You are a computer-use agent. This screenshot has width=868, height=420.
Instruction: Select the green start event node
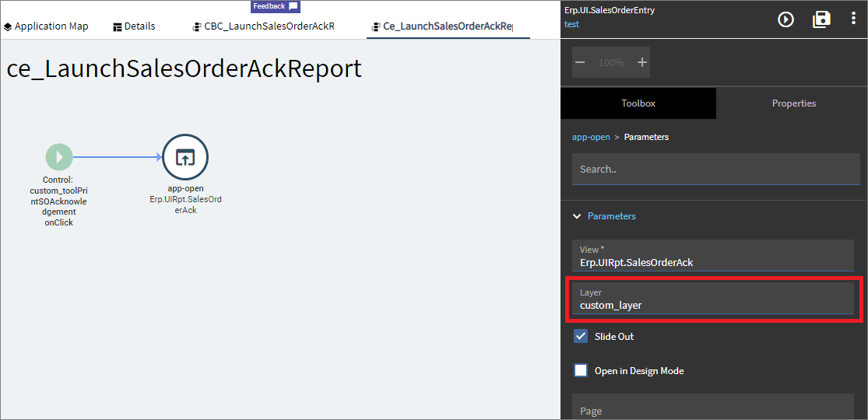click(59, 157)
